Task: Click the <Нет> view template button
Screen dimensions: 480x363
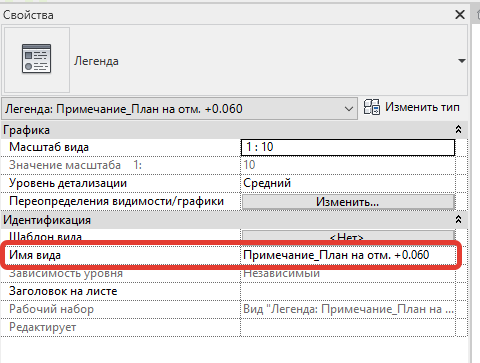Action: point(348,235)
